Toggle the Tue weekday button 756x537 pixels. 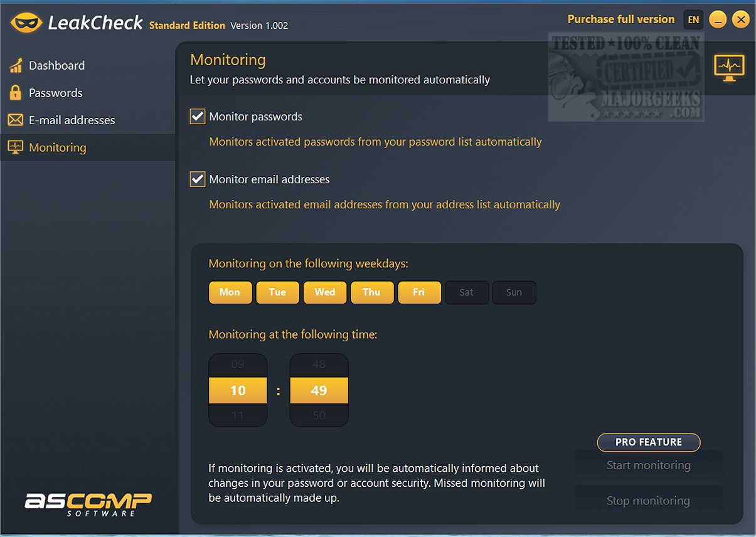pos(277,292)
